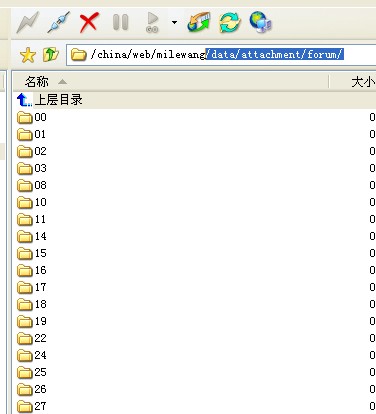Click the quick connect lightning icon
376x414 pixels.
(x=28, y=22)
